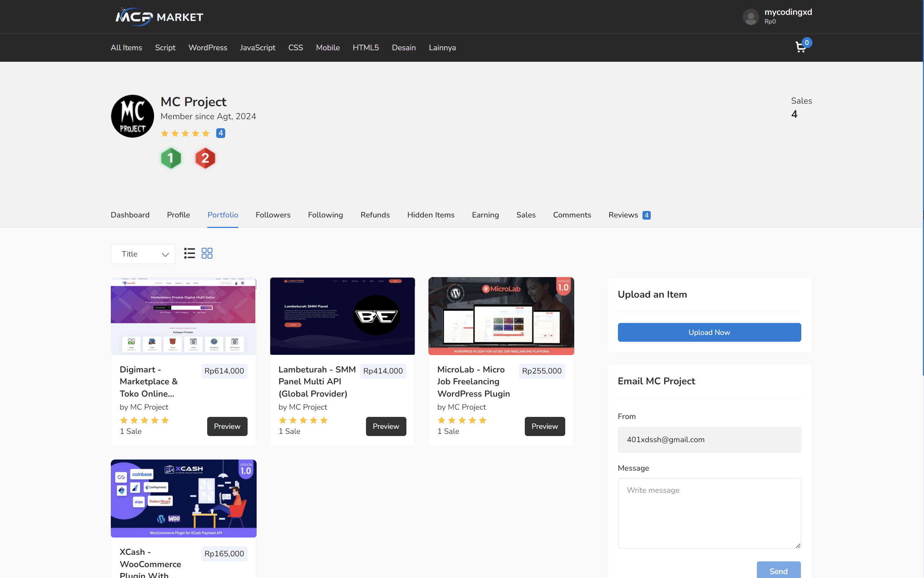Preview the Lambeturah item
This screenshot has width=924, height=578.
click(386, 426)
